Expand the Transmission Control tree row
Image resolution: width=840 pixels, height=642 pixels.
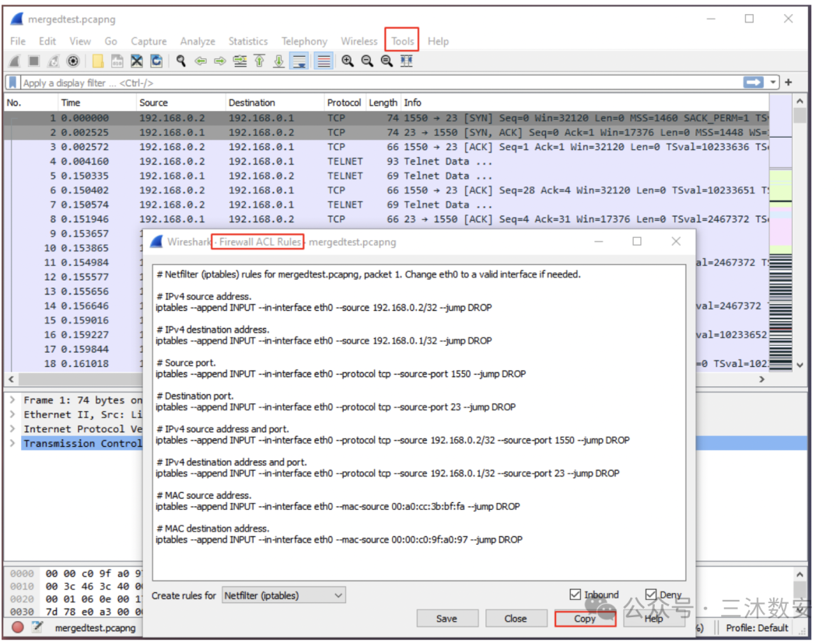pos(12,443)
